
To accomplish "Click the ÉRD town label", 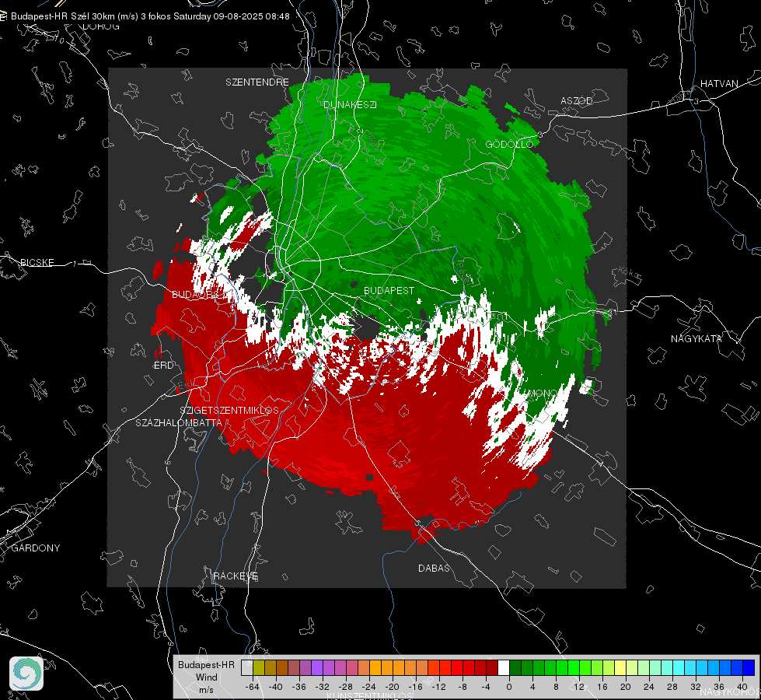I will tap(163, 366).
